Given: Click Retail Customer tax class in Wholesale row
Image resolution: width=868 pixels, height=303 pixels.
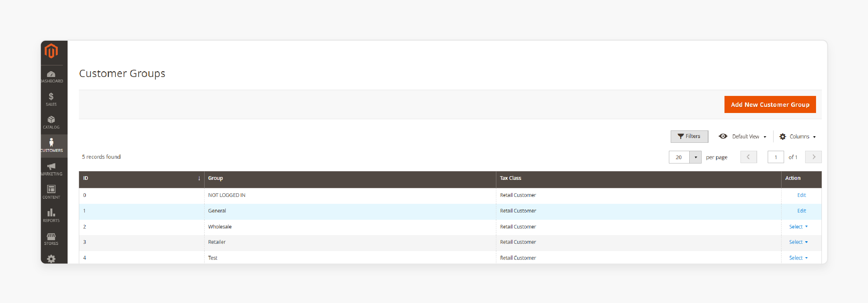Looking at the screenshot, I should [x=518, y=227].
